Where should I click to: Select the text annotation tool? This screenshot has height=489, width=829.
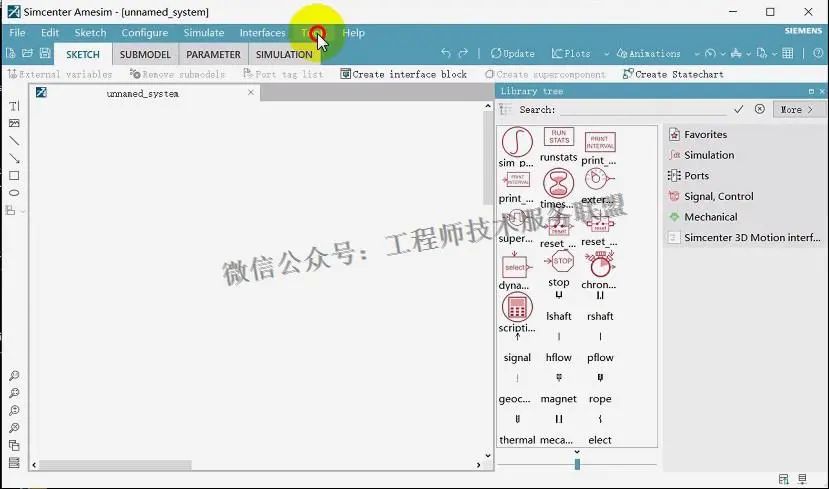click(x=14, y=106)
